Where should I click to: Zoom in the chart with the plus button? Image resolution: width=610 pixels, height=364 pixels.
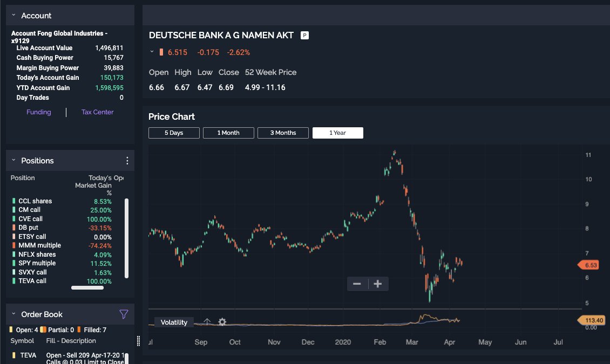378,284
